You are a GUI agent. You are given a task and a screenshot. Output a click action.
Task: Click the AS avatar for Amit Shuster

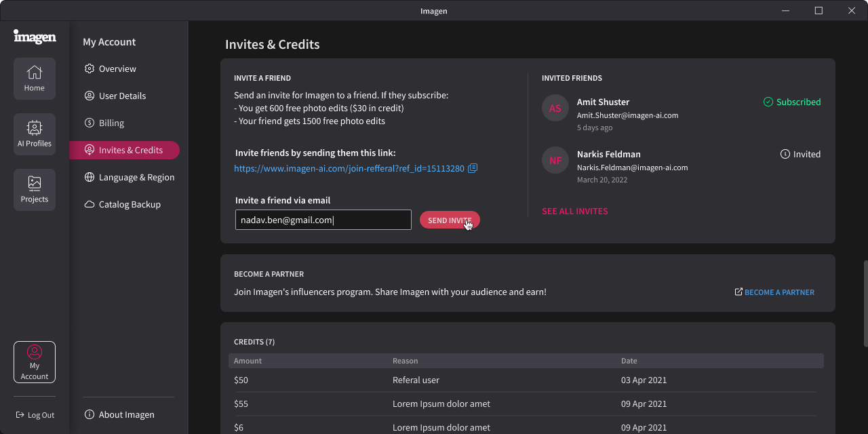(555, 108)
